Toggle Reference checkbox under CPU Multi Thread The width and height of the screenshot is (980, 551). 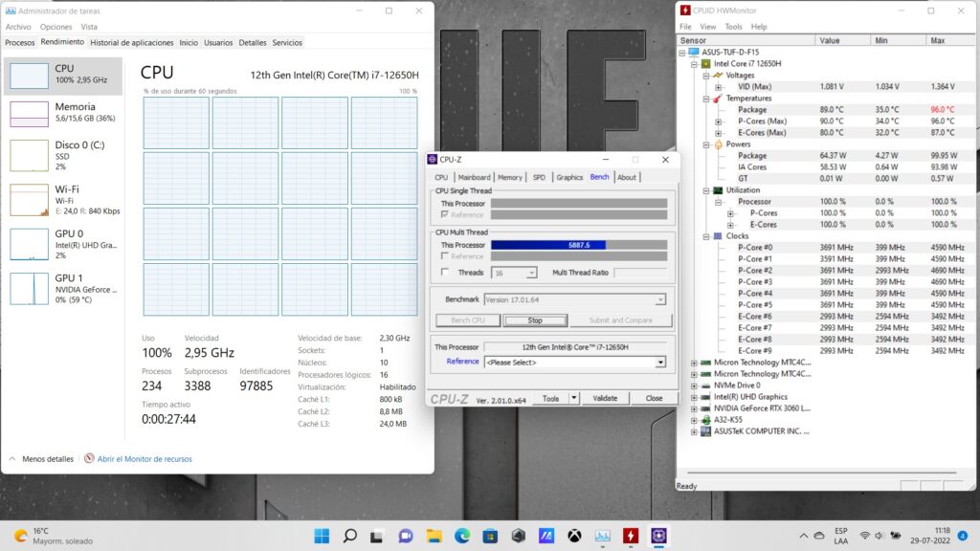444,256
